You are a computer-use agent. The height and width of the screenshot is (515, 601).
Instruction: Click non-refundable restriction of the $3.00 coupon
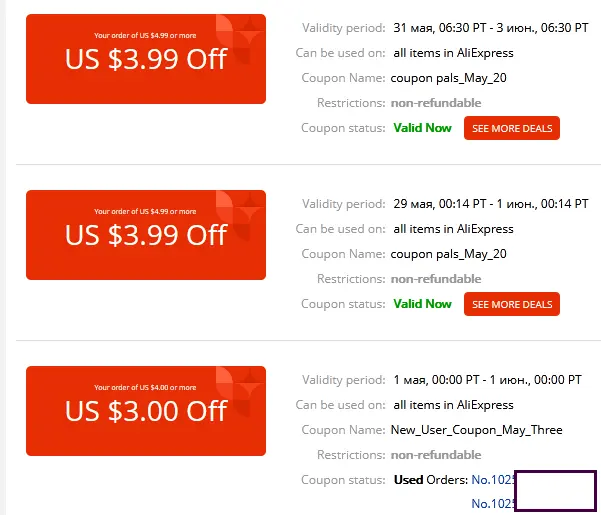436,455
